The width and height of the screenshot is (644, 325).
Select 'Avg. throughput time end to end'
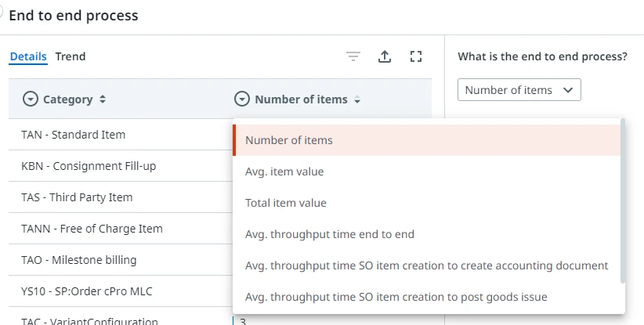click(x=427, y=234)
